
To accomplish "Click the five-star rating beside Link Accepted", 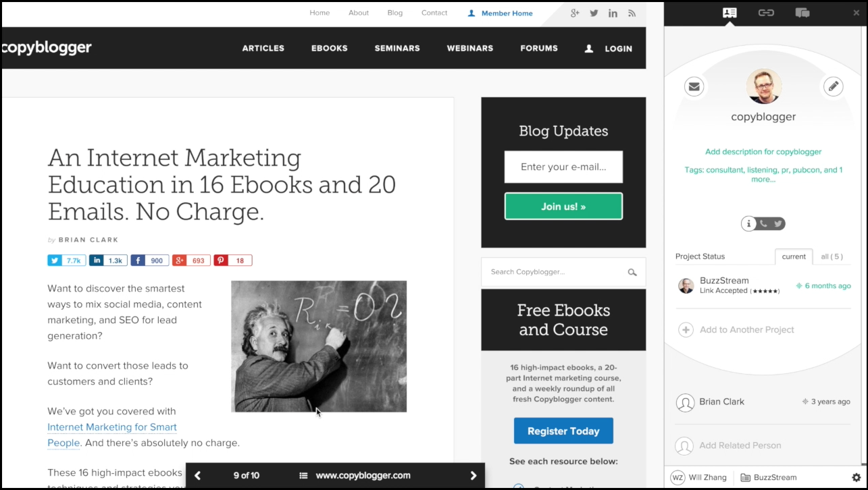I will click(x=765, y=290).
